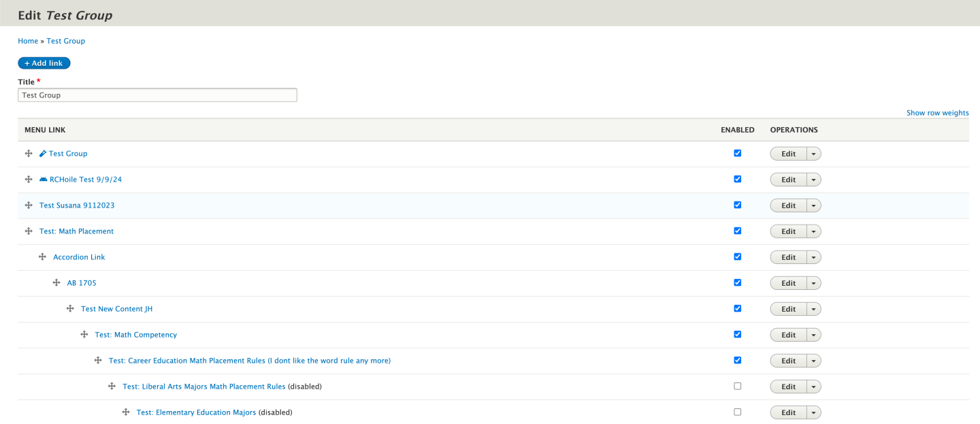Click drag handle for Test: Math Competency
The width and height of the screenshot is (980, 424).
pyautogui.click(x=84, y=335)
